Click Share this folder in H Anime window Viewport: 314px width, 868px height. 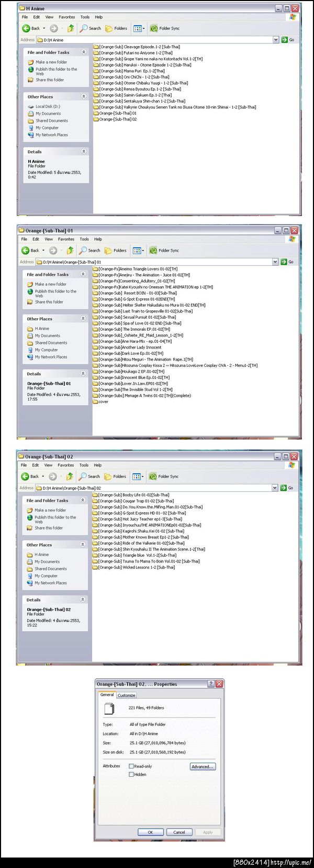click(50, 80)
